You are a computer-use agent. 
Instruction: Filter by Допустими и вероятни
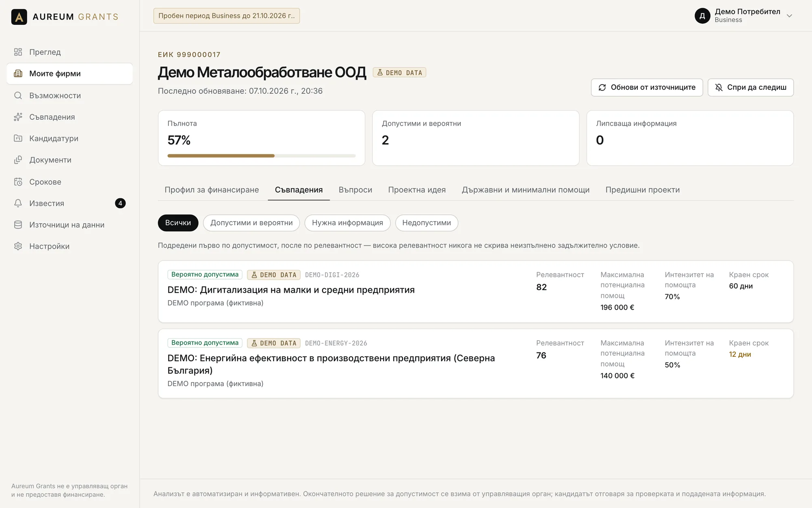pyautogui.click(x=251, y=223)
